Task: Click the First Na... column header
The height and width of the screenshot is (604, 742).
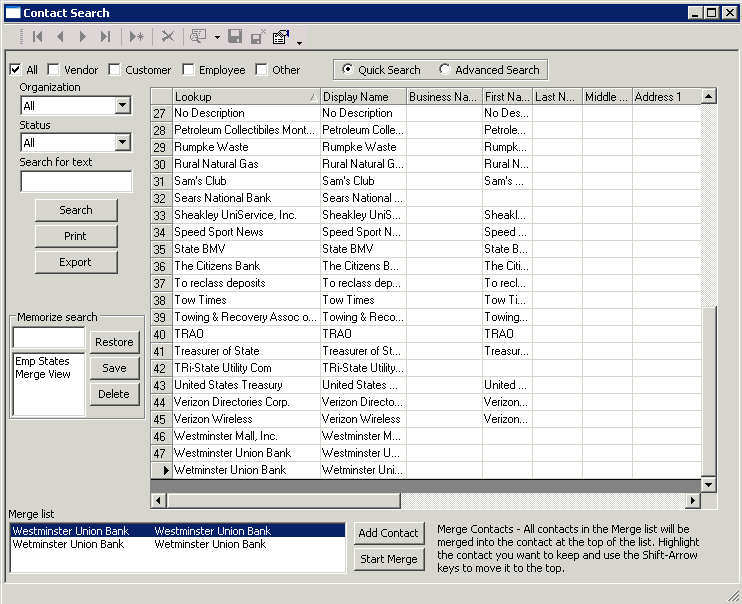Action: (x=507, y=97)
